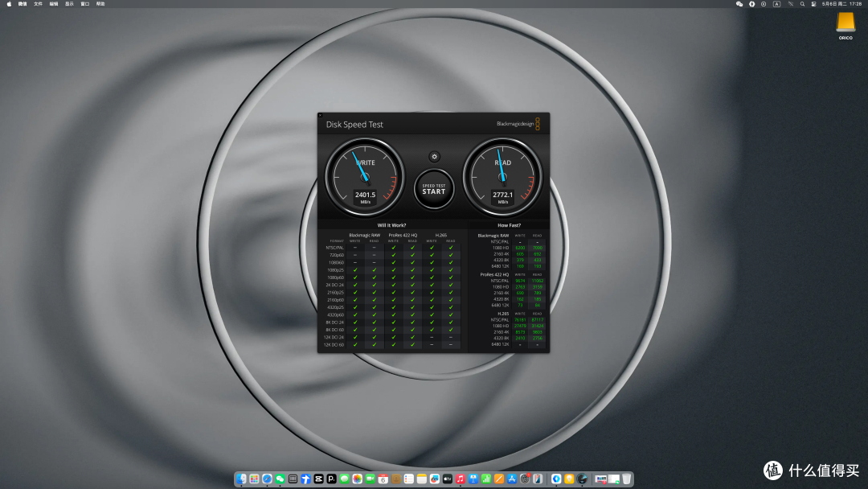Click Blackmagic RAW 1080 HD read value 7090
The width and height of the screenshot is (868, 489).
tap(537, 248)
